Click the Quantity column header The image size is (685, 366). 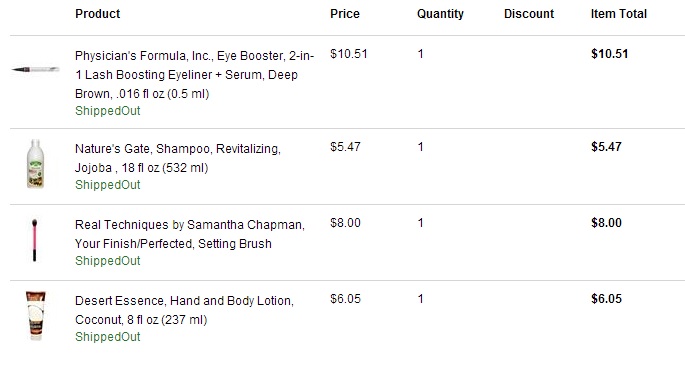(x=440, y=14)
